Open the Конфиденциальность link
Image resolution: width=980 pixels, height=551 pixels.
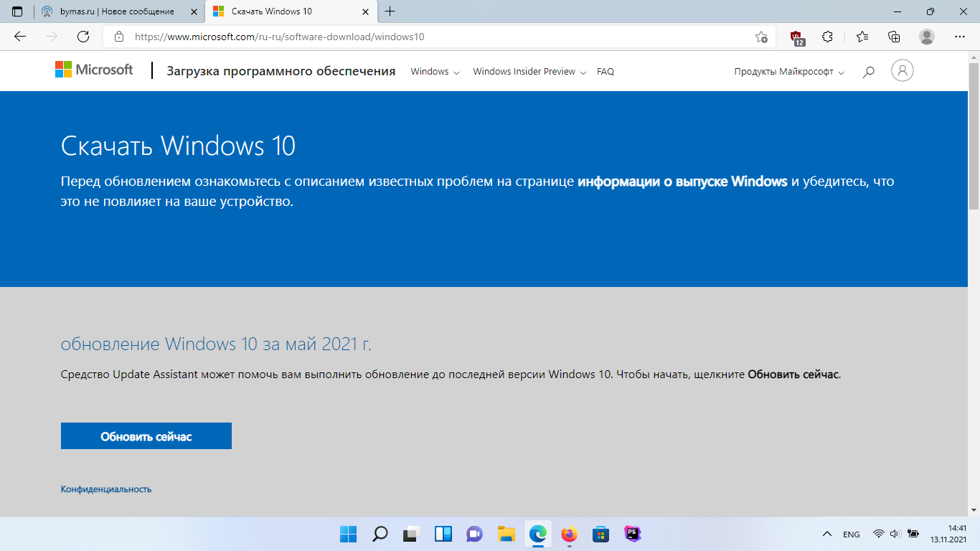tap(106, 489)
